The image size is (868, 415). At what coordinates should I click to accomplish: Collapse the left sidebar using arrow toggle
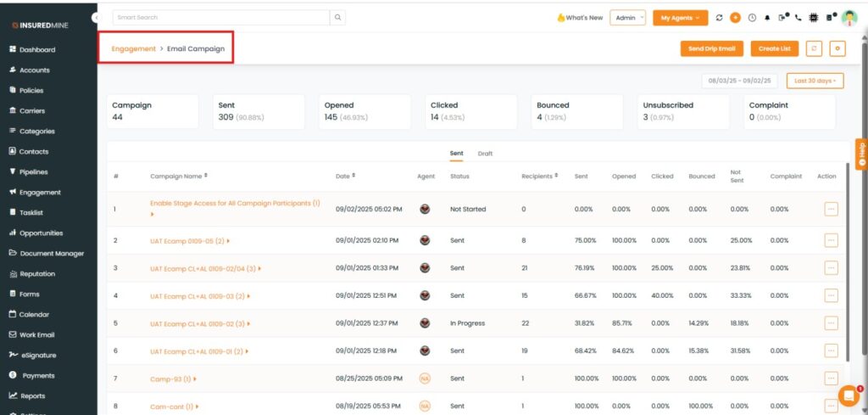click(x=96, y=17)
